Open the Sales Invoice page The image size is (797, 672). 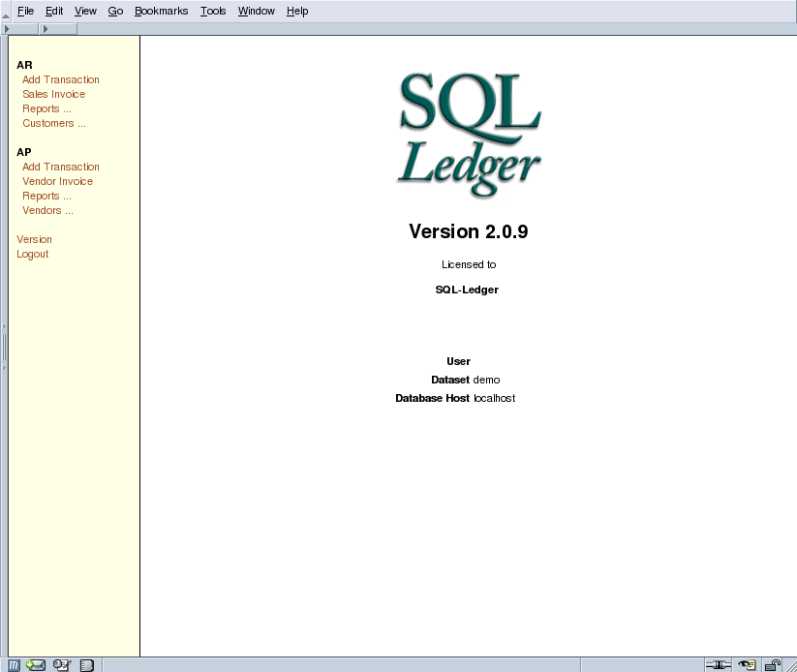pos(53,94)
